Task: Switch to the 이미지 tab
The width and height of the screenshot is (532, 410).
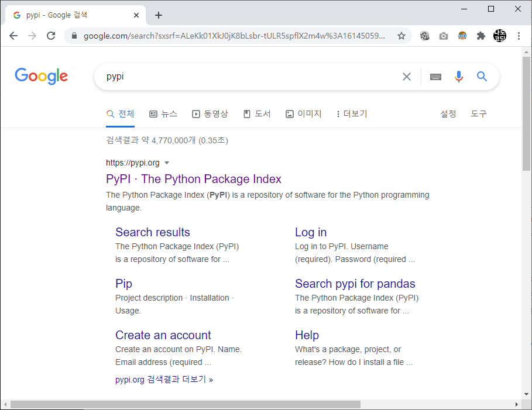Action: (x=304, y=114)
